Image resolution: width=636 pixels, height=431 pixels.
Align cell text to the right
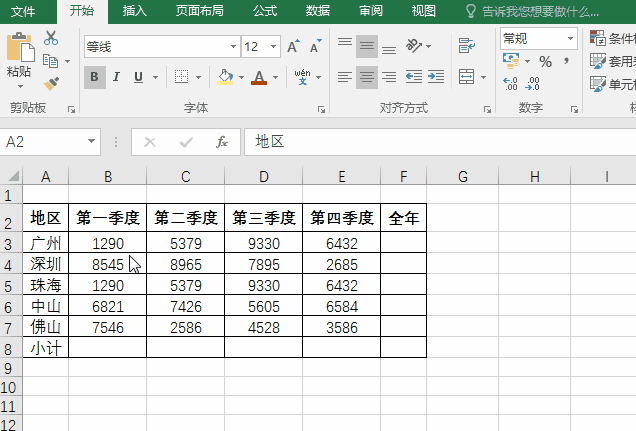[x=389, y=77]
